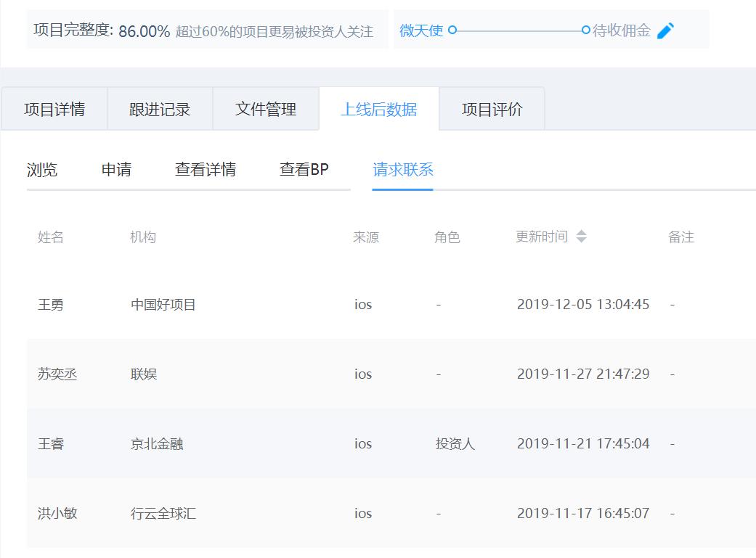This screenshot has height=558, width=756.
Task: Open the 跟进记录 tab
Action: pyautogui.click(x=159, y=108)
